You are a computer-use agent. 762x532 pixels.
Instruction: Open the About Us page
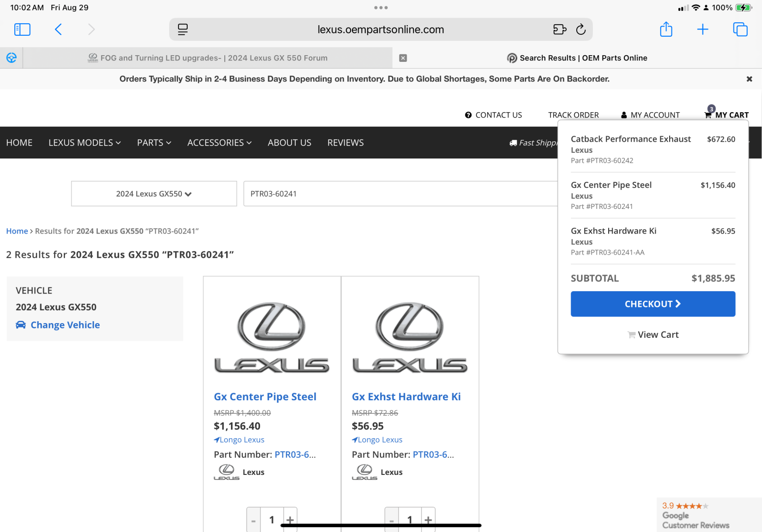[290, 143]
